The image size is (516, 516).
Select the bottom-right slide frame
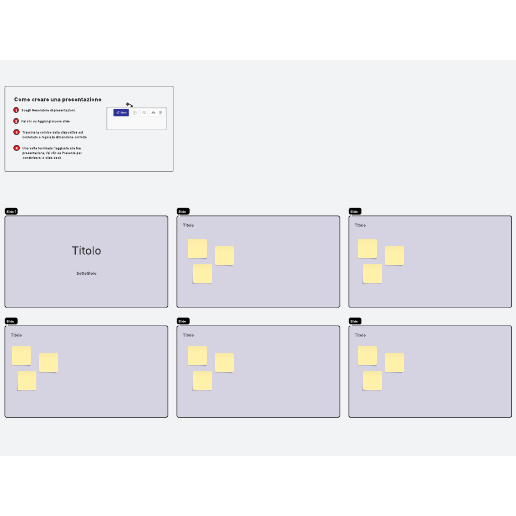(430, 371)
